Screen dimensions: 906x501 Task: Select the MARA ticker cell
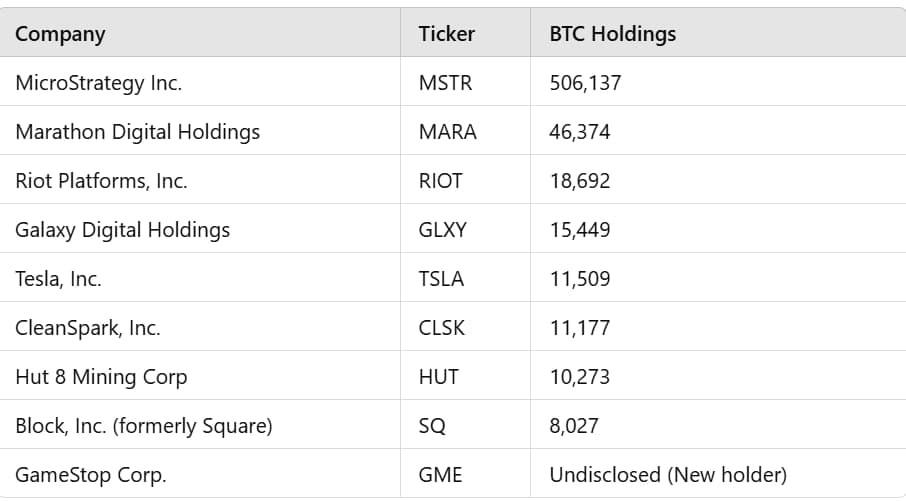(447, 132)
